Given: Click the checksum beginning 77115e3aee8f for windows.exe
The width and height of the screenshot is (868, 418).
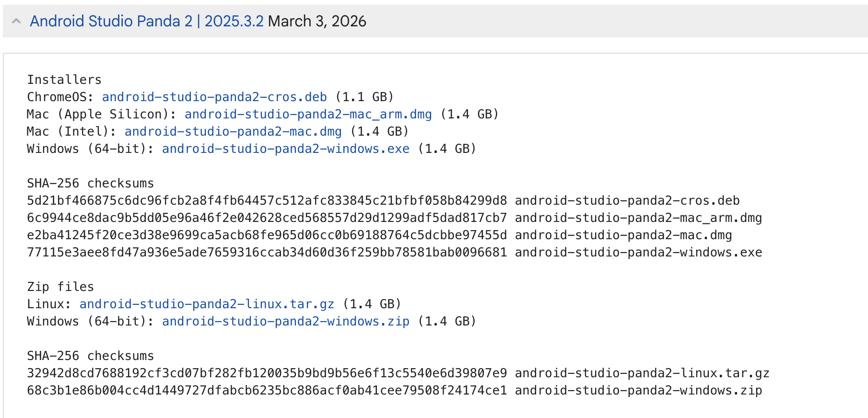Looking at the screenshot, I should click(x=267, y=252).
